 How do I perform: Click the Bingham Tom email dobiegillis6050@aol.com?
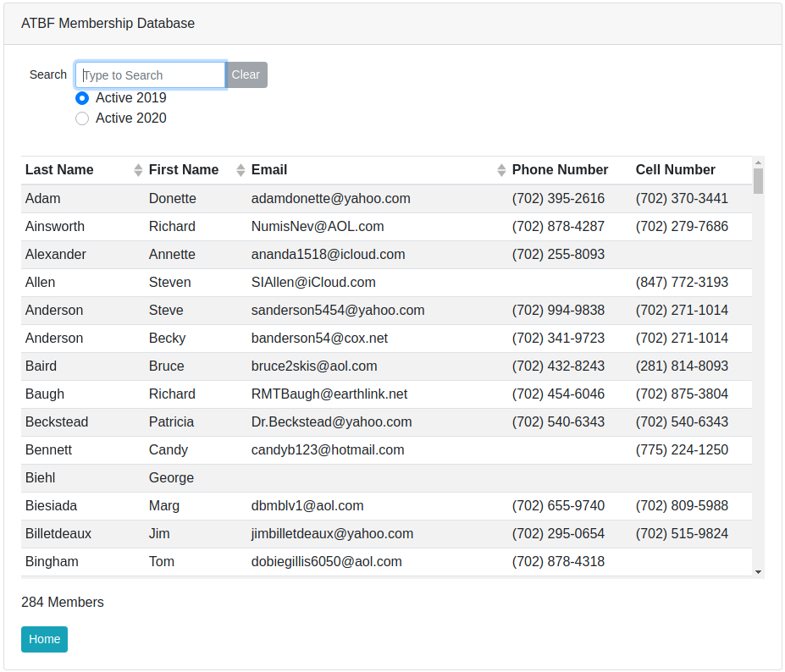326,562
